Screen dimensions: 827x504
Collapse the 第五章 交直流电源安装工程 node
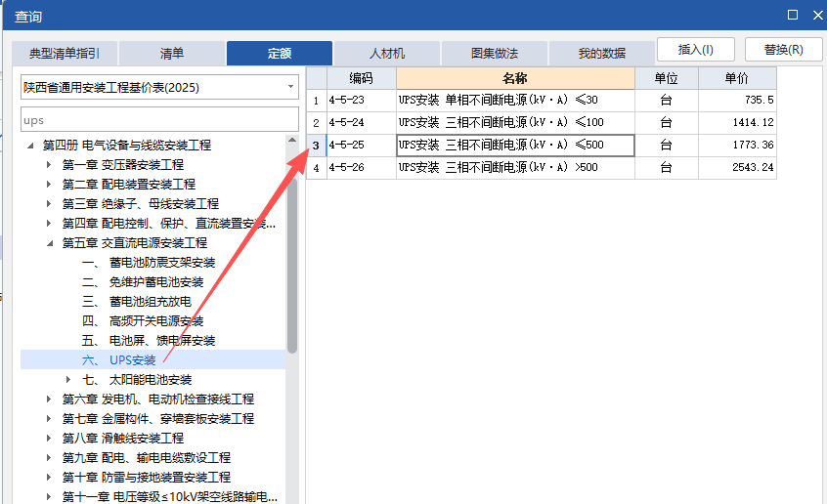coord(50,243)
